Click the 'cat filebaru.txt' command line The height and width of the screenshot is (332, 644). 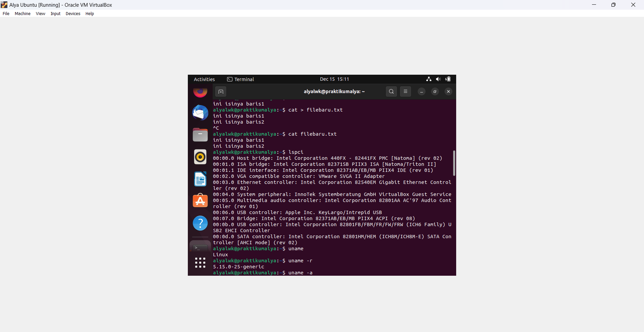275,134
